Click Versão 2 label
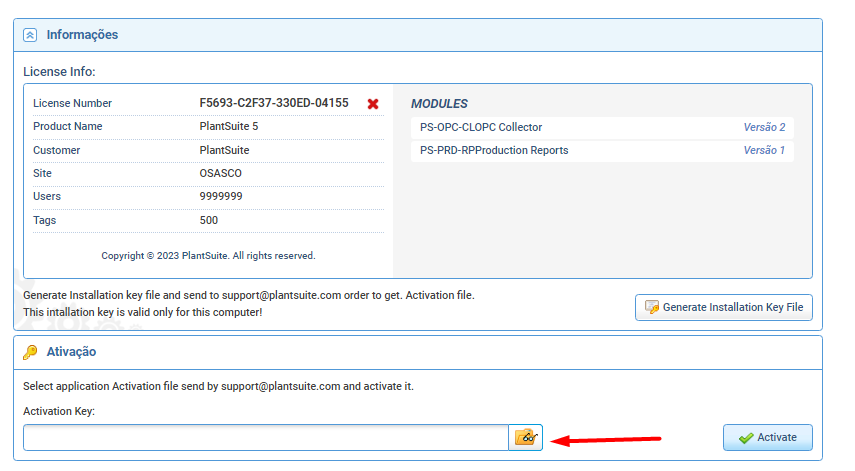 (x=764, y=127)
